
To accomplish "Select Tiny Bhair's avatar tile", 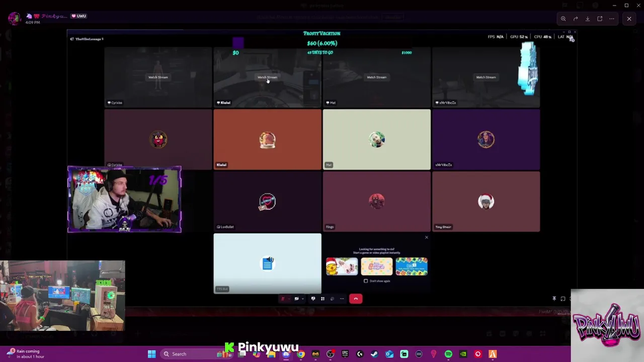I will tap(486, 202).
